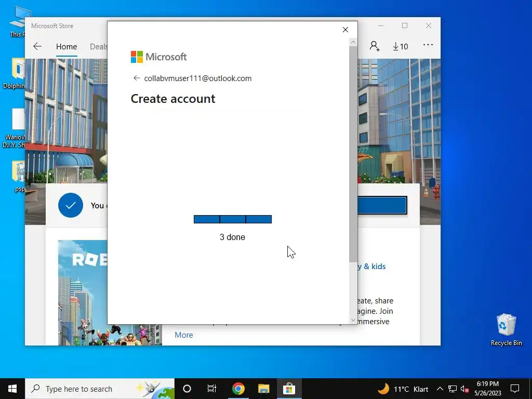The height and width of the screenshot is (399, 532).
Task: Click the blue checkmark circle icon in Store
Action: 71,205
